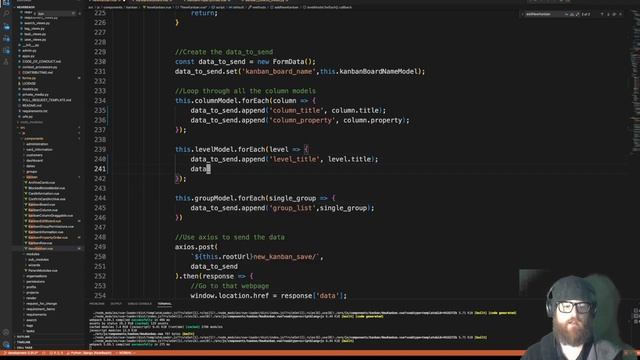Open forms.py in the file tree

[x=29, y=78]
